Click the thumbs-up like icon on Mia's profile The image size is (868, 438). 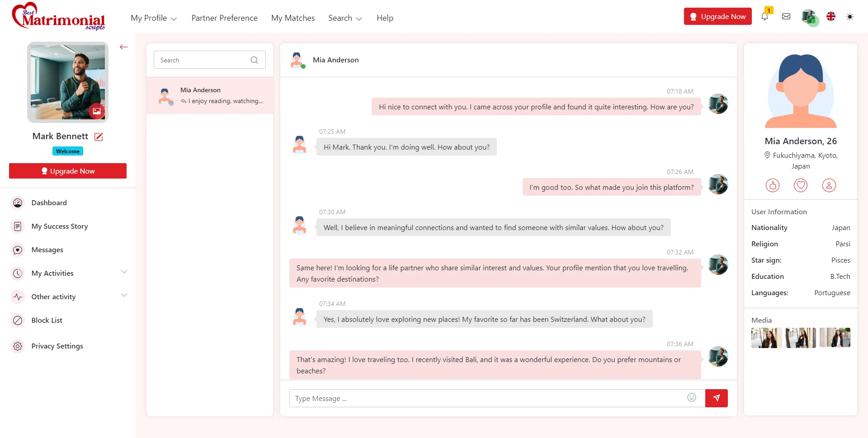tap(772, 185)
